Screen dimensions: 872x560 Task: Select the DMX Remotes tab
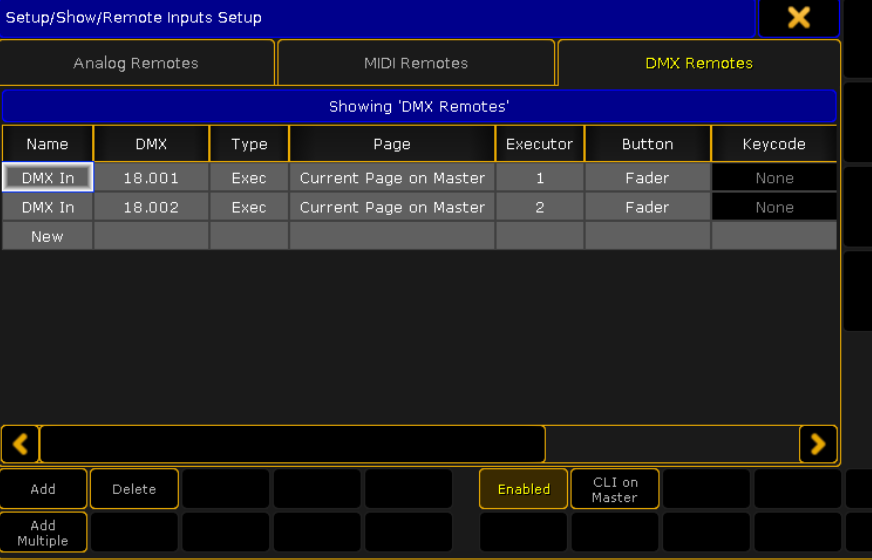[698, 63]
